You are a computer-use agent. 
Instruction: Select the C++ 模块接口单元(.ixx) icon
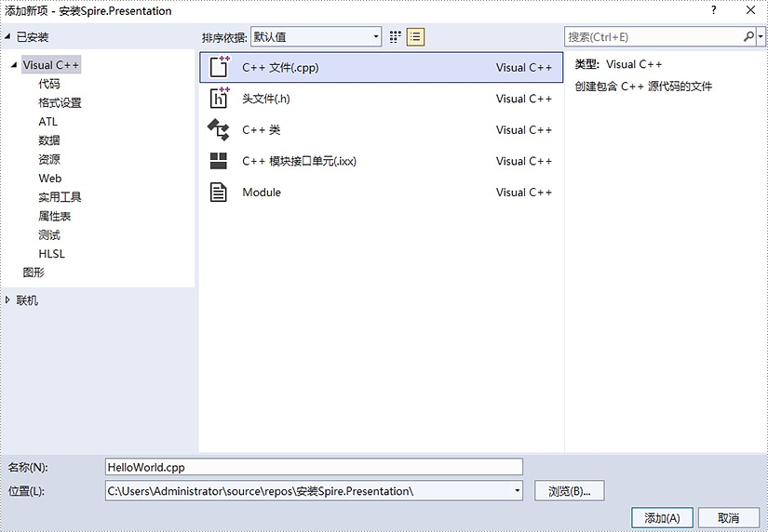coord(219,161)
